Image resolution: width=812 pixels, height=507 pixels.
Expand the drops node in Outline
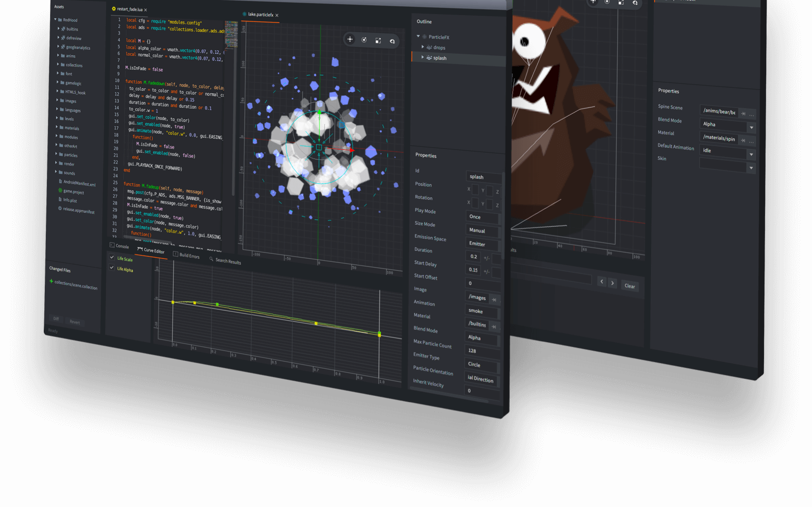click(x=423, y=46)
